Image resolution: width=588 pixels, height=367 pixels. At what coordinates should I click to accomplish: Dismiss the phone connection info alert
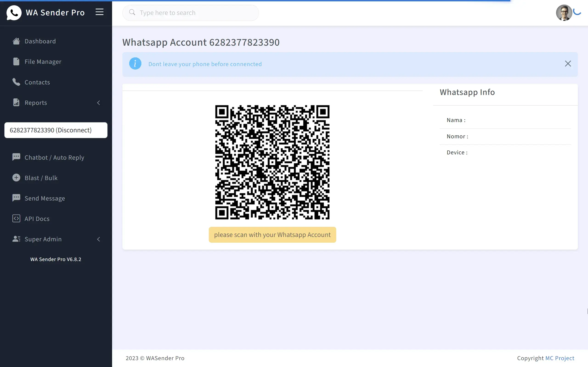point(568,63)
